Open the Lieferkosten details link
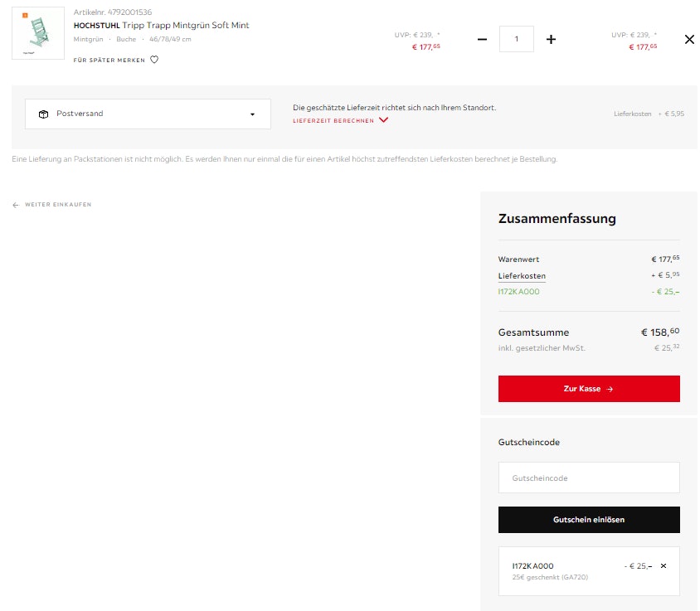Screen dimensions: 700x611 point(522,276)
